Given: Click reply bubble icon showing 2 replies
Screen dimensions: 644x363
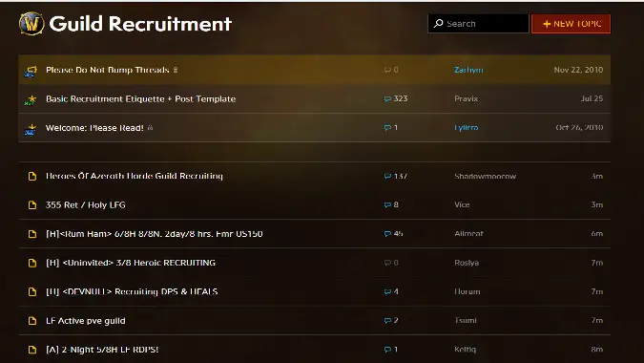Looking at the screenshot, I should tap(387, 320).
